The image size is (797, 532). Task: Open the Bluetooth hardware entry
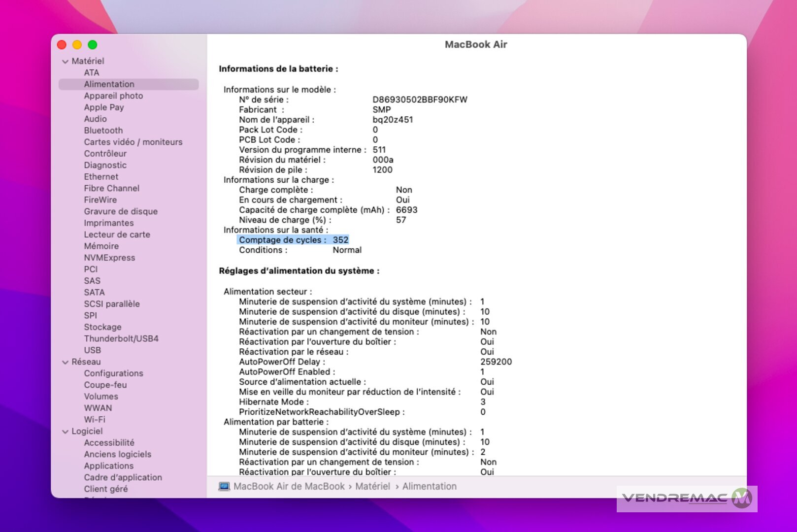[x=103, y=131]
